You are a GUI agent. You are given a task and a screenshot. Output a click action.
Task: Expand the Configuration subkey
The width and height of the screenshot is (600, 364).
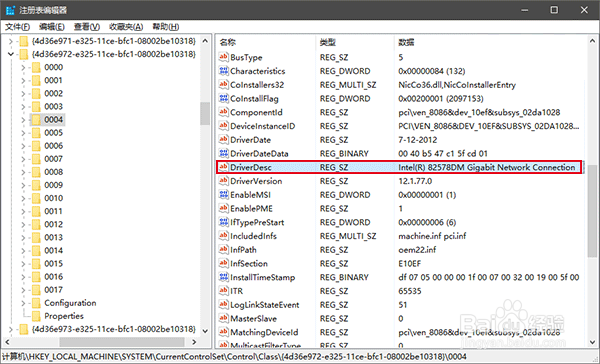23,303
